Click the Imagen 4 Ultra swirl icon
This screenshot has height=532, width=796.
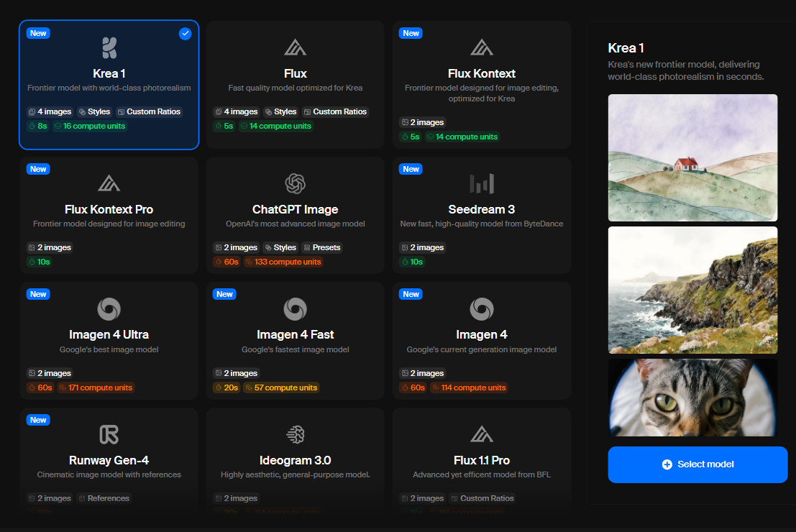coord(109,308)
